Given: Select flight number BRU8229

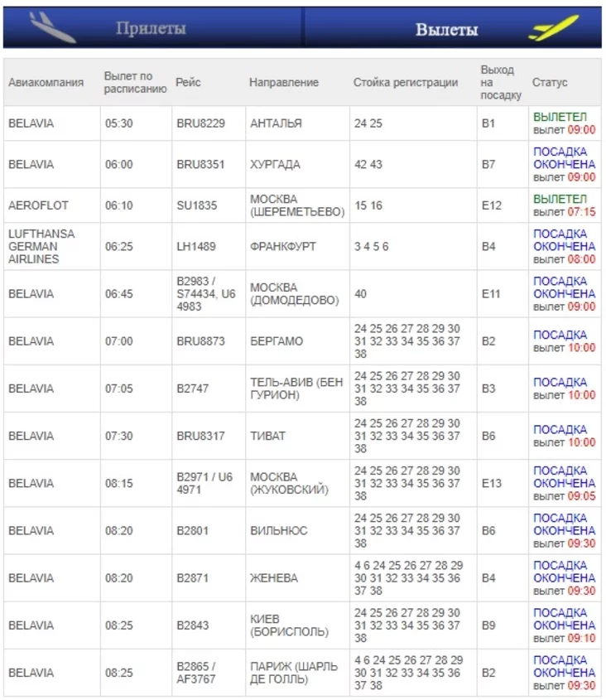Looking at the screenshot, I should pyautogui.click(x=201, y=123).
